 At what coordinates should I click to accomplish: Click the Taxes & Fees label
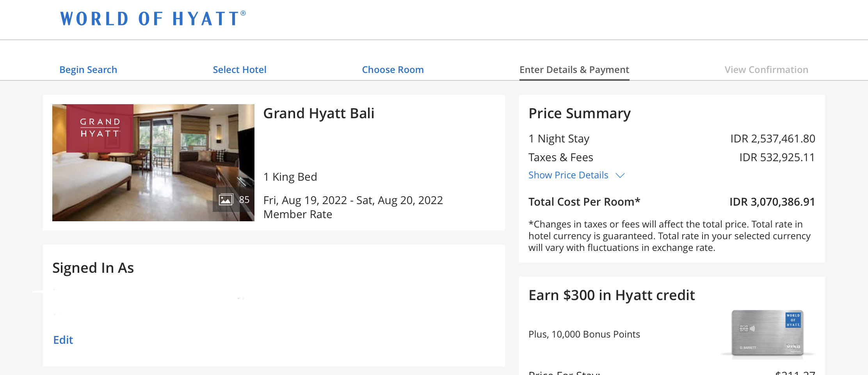(x=561, y=157)
